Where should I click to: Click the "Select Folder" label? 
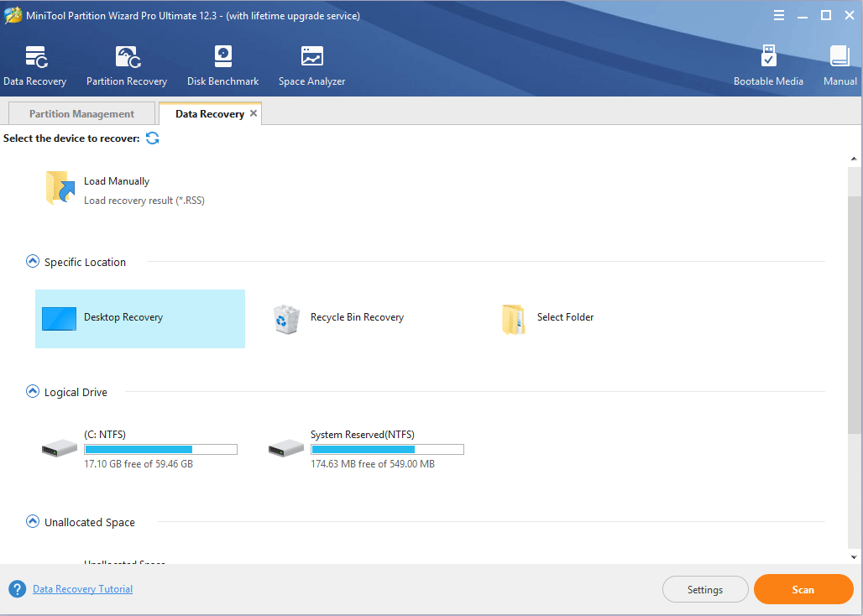click(x=565, y=317)
